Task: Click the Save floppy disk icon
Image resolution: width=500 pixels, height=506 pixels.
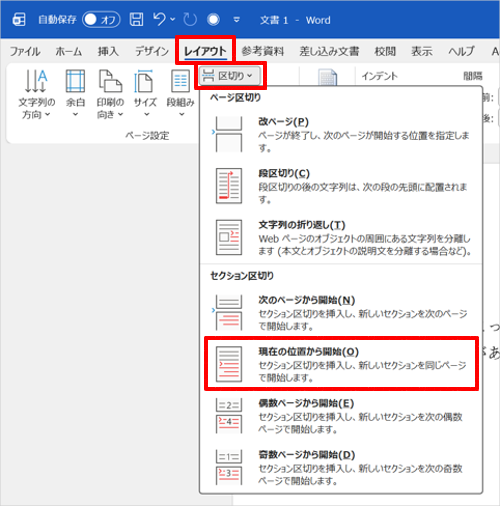Action: 136,20
